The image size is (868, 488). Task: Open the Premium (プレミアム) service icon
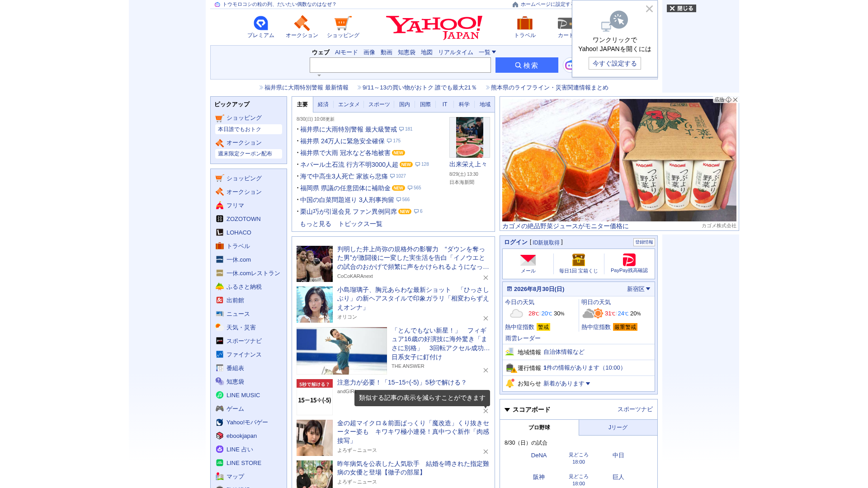click(x=260, y=27)
